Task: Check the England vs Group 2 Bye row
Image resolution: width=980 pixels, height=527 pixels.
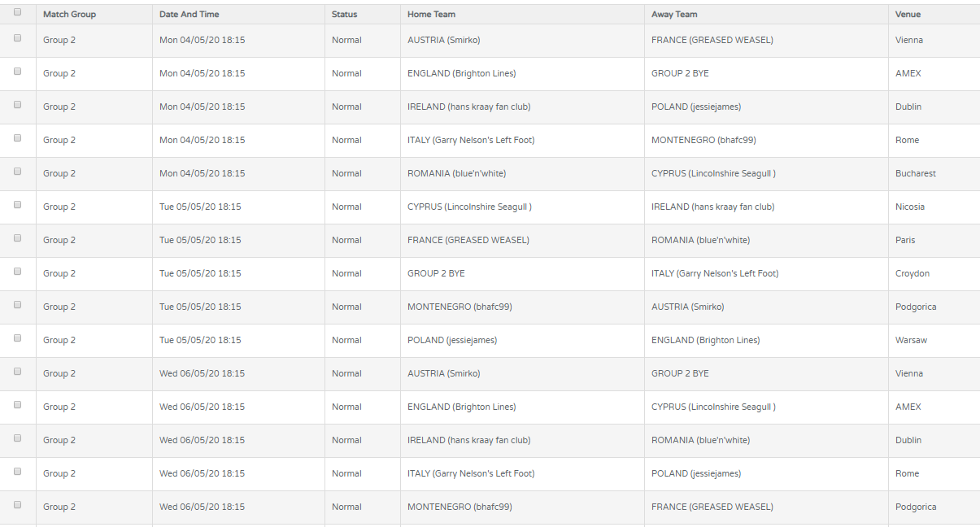Action: pos(17,72)
